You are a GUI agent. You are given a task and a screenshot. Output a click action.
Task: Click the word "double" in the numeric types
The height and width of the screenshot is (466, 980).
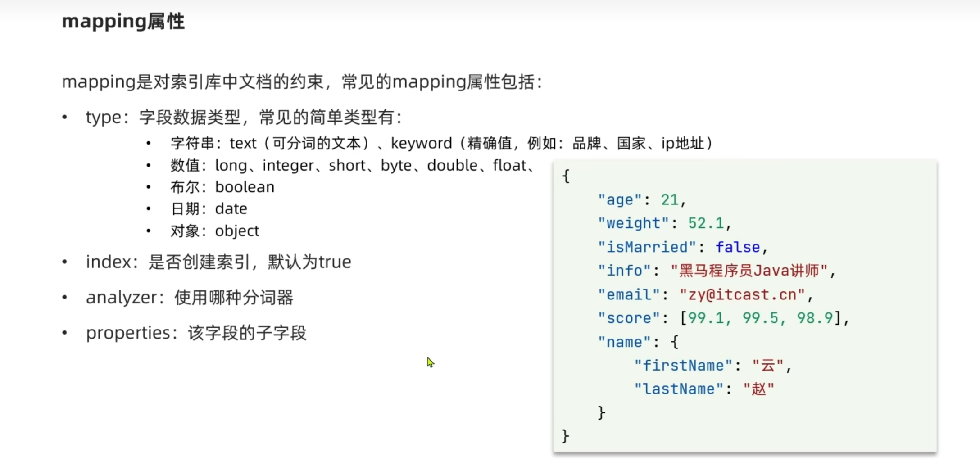click(x=452, y=166)
